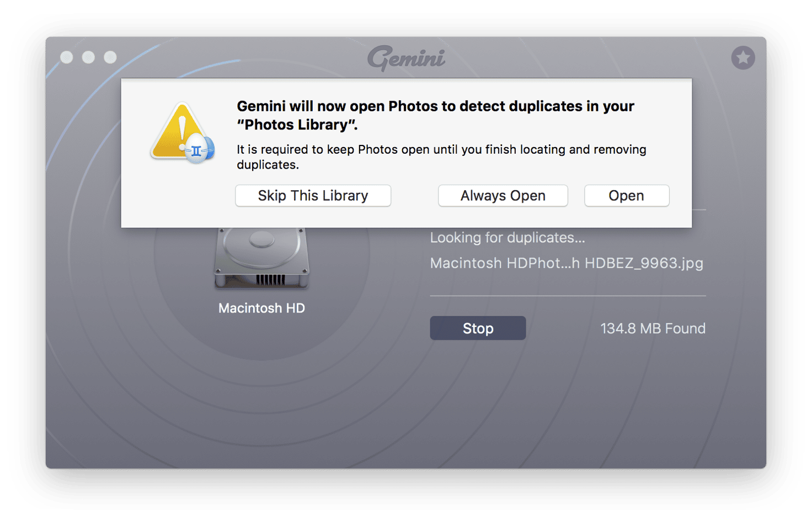Image resolution: width=812 pixels, height=523 pixels.
Task: Click the Gemini logo title
Action: click(x=407, y=58)
